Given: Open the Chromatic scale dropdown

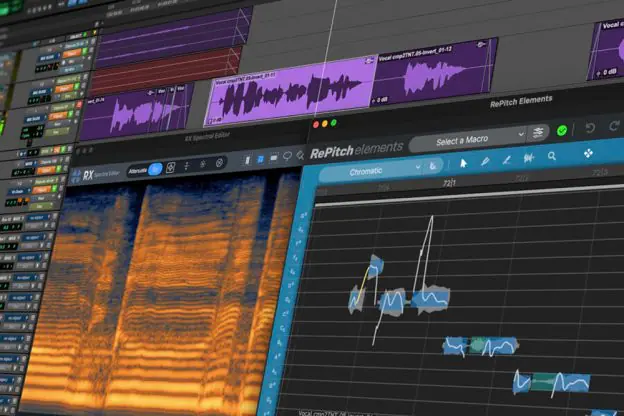Looking at the screenshot, I should click(x=372, y=171).
